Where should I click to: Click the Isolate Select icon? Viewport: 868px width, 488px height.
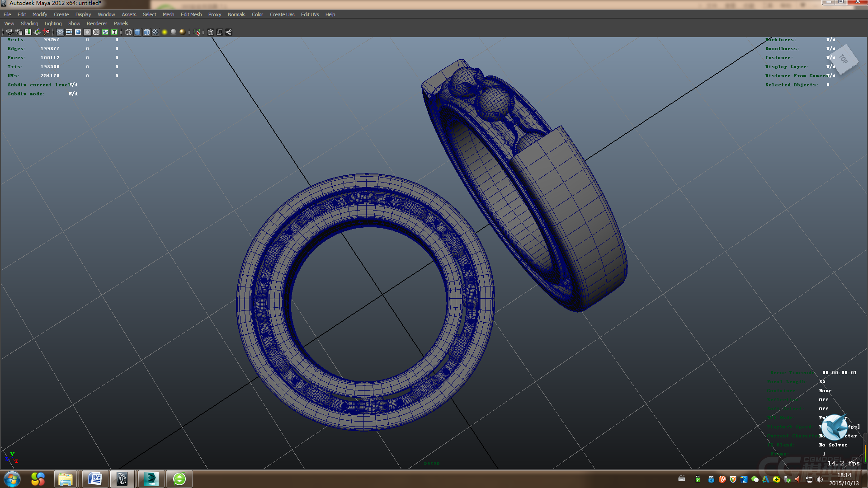tap(197, 32)
